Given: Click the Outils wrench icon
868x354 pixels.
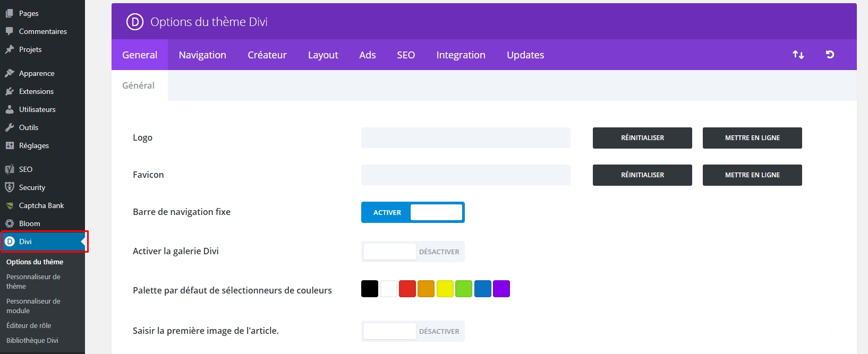Looking at the screenshot, I should [10, 127].
